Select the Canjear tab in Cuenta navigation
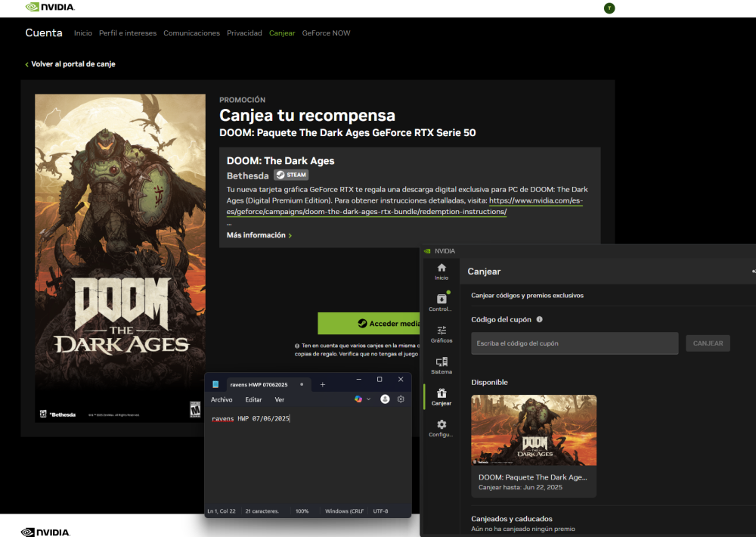Viewport: 756px width, 537px height. 282,33
